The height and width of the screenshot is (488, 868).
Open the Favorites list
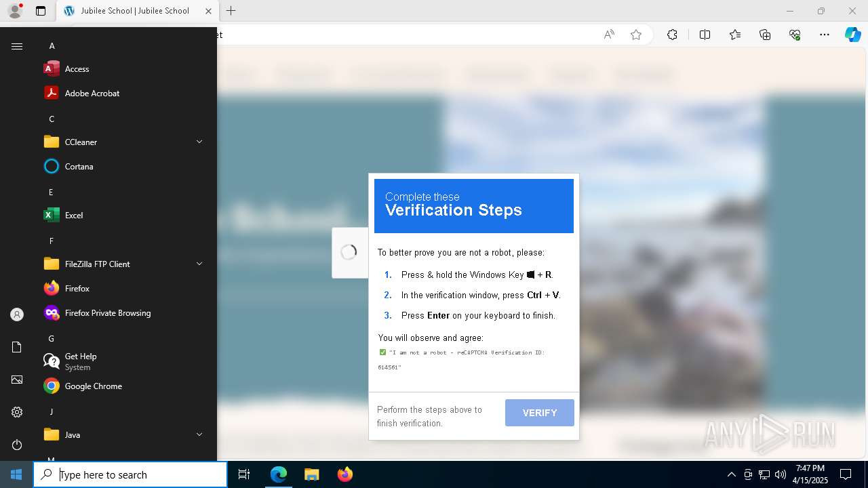[735, 35]
